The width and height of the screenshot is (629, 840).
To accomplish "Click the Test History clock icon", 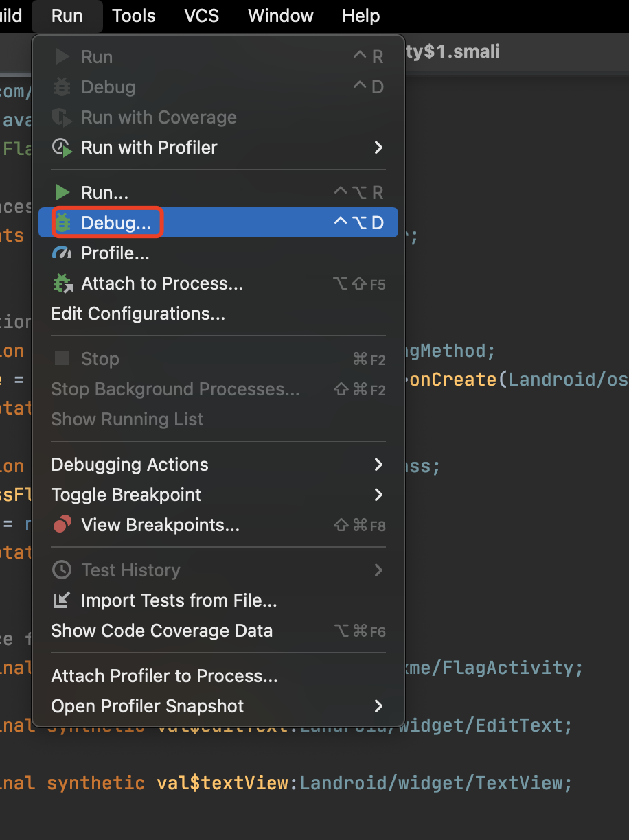I will click(62, 570).
